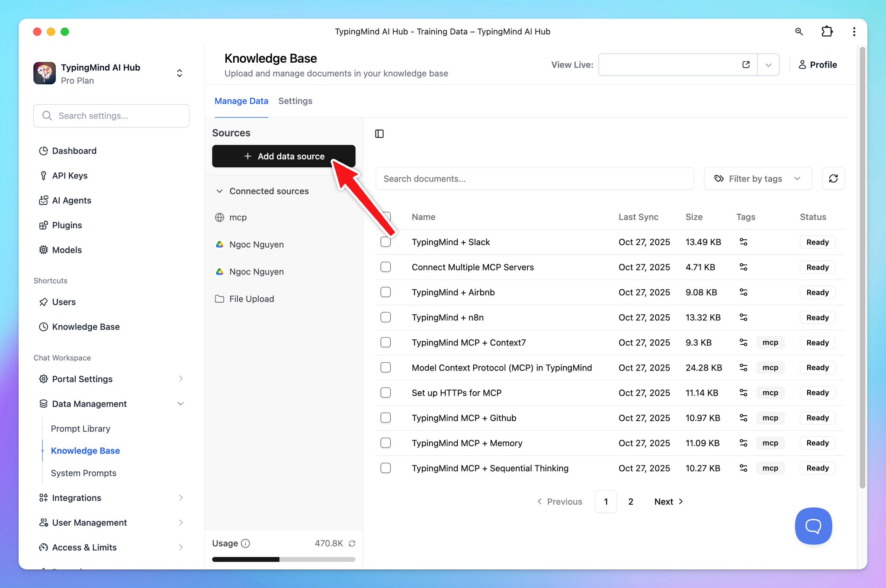Select the Set up HTTPs for MCP checkbox
The width and height of the screenshot is (886, 588).
(x=385, y=393)
